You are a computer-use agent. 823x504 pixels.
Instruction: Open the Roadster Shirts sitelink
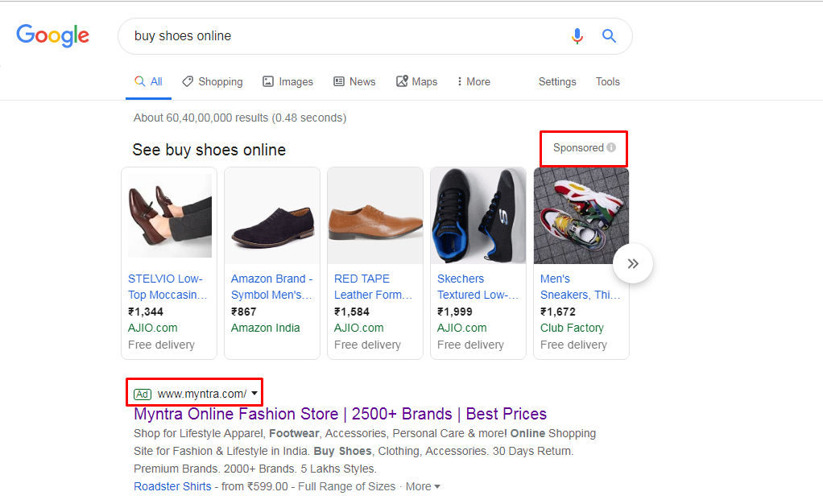172,486
